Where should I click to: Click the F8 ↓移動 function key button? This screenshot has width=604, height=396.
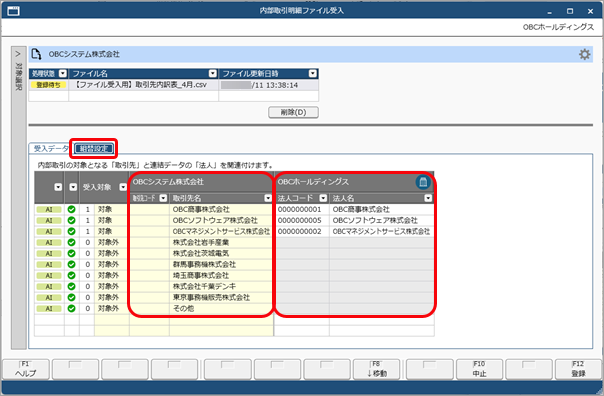(x=377, y=369)
